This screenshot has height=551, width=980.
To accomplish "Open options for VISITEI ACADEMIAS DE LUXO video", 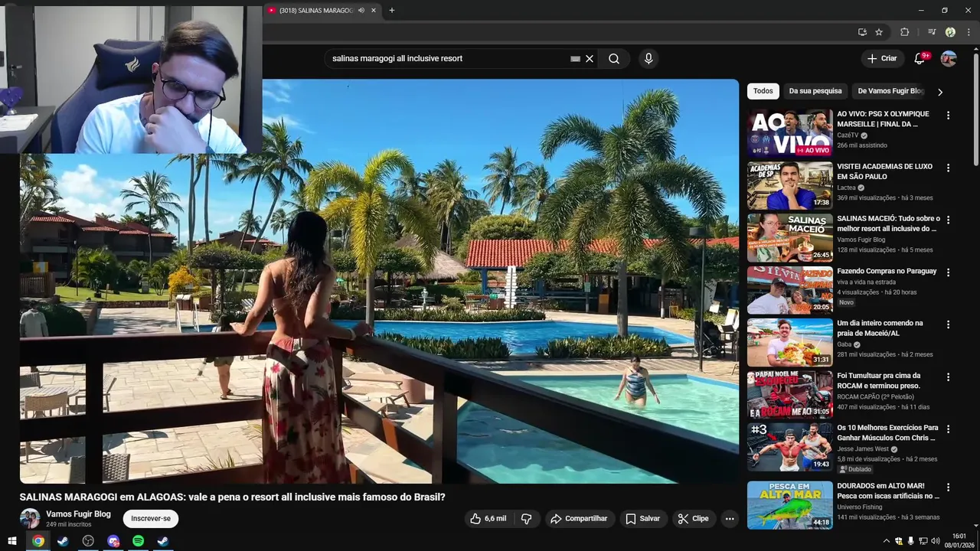I will point(948,168).
